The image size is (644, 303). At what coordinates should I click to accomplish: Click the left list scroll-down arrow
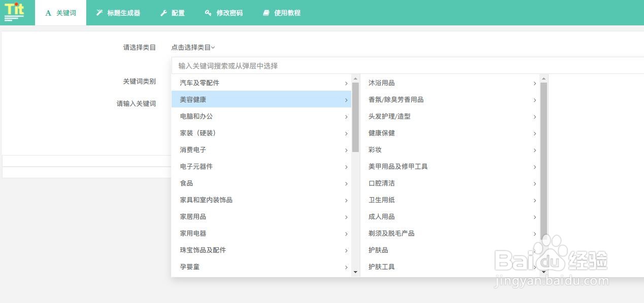click(355, 272)
